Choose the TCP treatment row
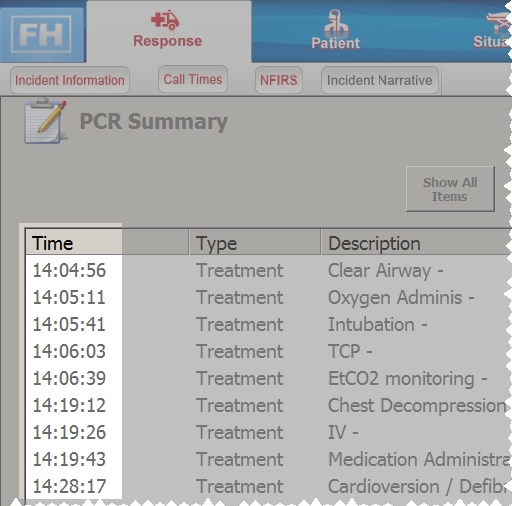The width and height of the screenshot is (512, 506). click(x=268, y=351)
